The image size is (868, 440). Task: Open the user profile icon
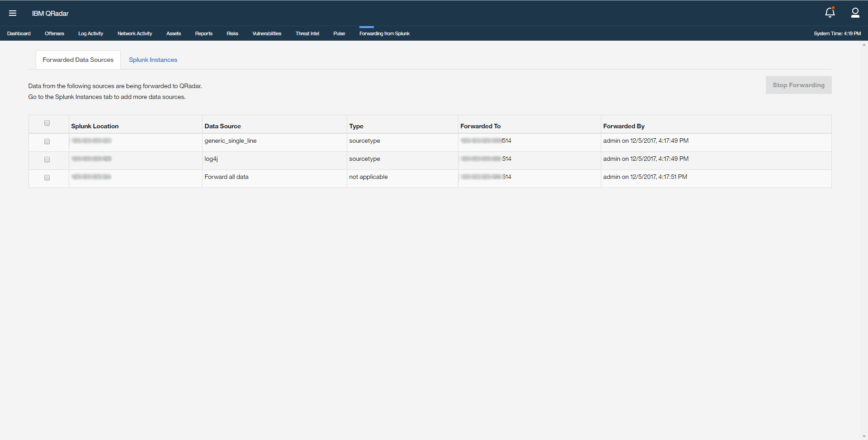click(x=855, y=13)
